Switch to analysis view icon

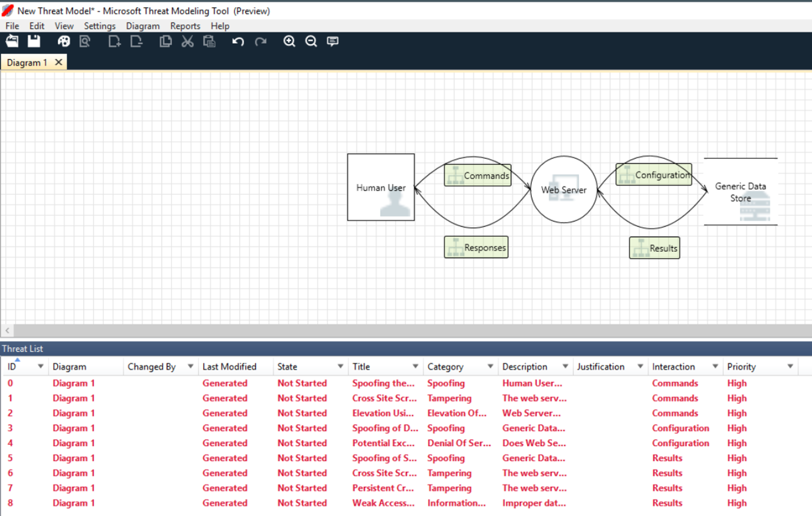tap(85, 41)
